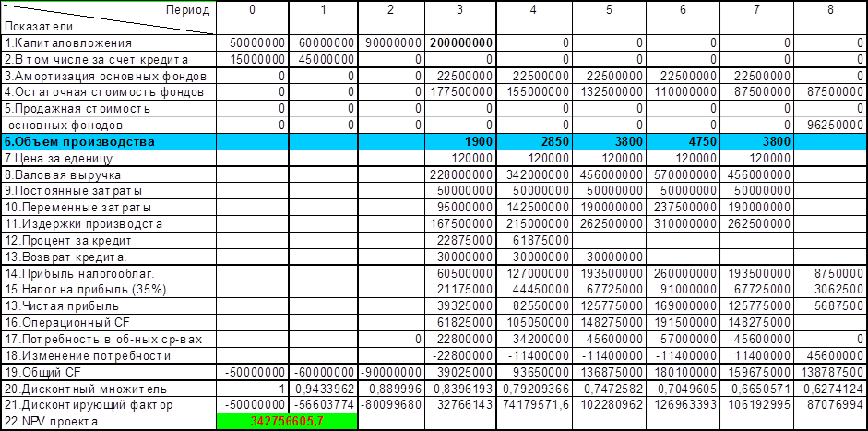Select the "22.NPV проекта" row label
This screenshot has width=868, height=431.
[x=108, y=422]
